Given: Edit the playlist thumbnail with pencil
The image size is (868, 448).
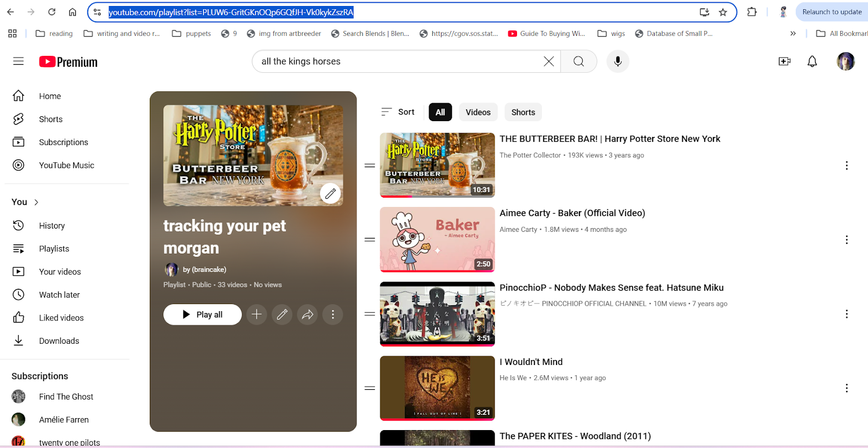Looking at the screenshot, I should coord(330,193).
